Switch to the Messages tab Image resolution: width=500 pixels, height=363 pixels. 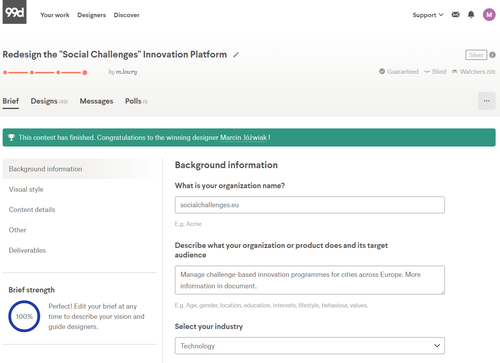point(96,101)
